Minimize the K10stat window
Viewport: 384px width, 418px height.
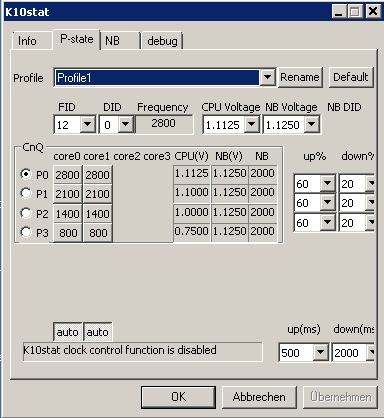point(339,12)
